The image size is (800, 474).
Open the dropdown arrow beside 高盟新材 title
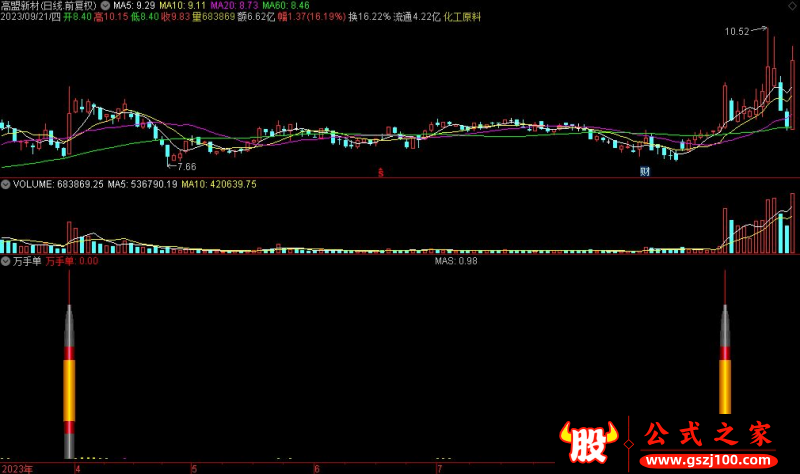(105, 6)
